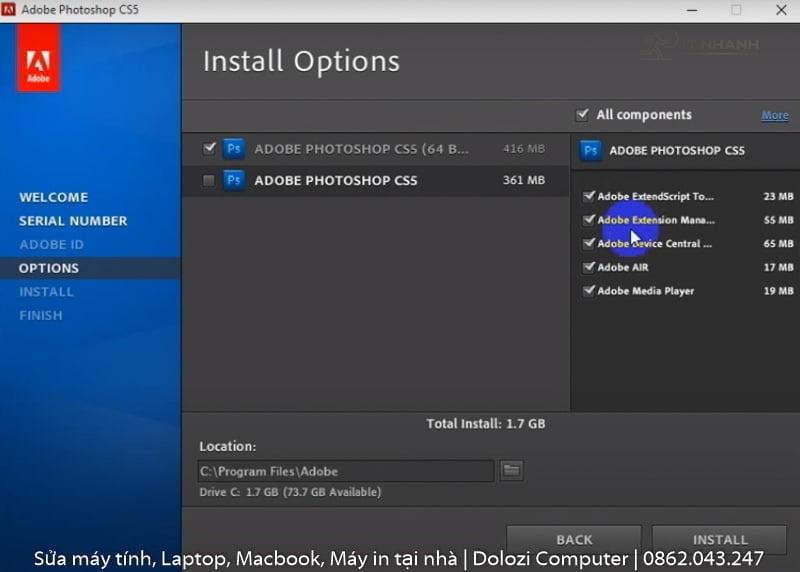Image resolution: width=800 pixels, height=572 pixels.
Task: Toggle the All components checkbox
Action: 582,115
